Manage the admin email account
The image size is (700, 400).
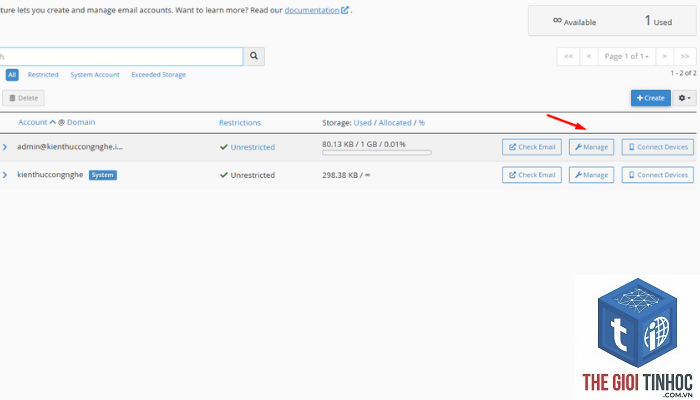point(591,147)
